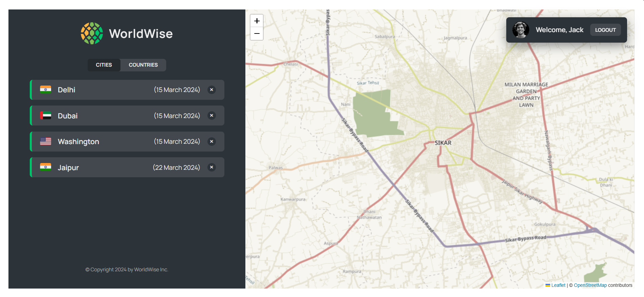Delete Jaipur using its X icon

tap(212, 167)
